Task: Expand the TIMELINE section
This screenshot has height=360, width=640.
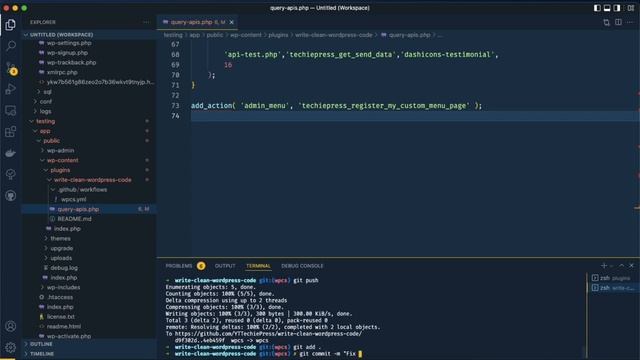Action: pyautogui.click(x=89, y=354)
